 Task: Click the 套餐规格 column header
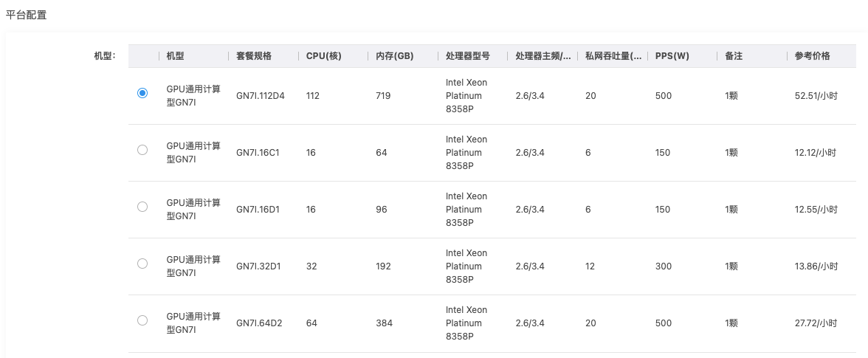[254, 56]
